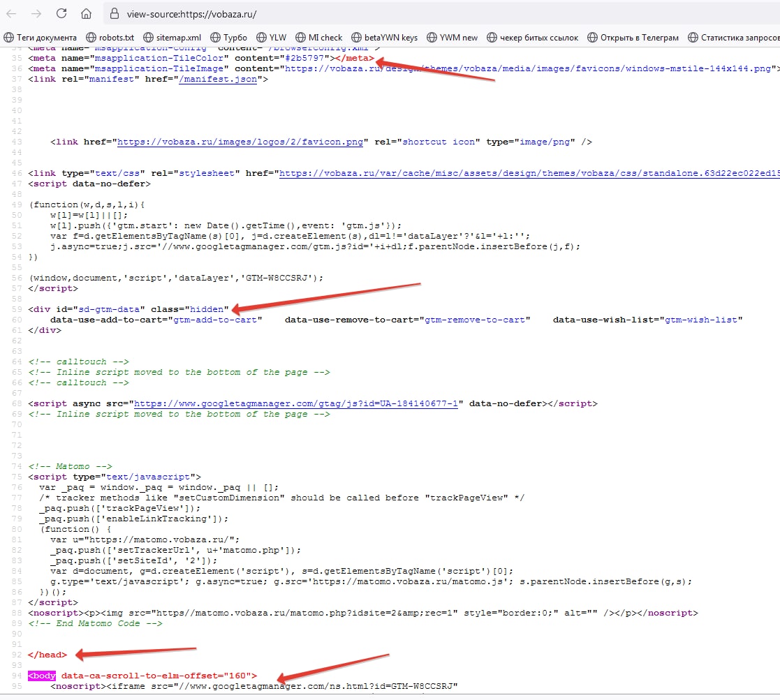Click globe icon of YLW bookmark
This screenshot has height=700, width=780.
[x=262, y=38]
